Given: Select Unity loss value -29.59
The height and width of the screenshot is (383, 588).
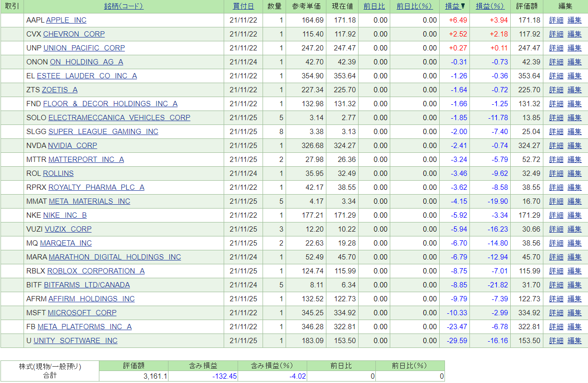Looking at the screenshot, I should [x=456, y=341].
